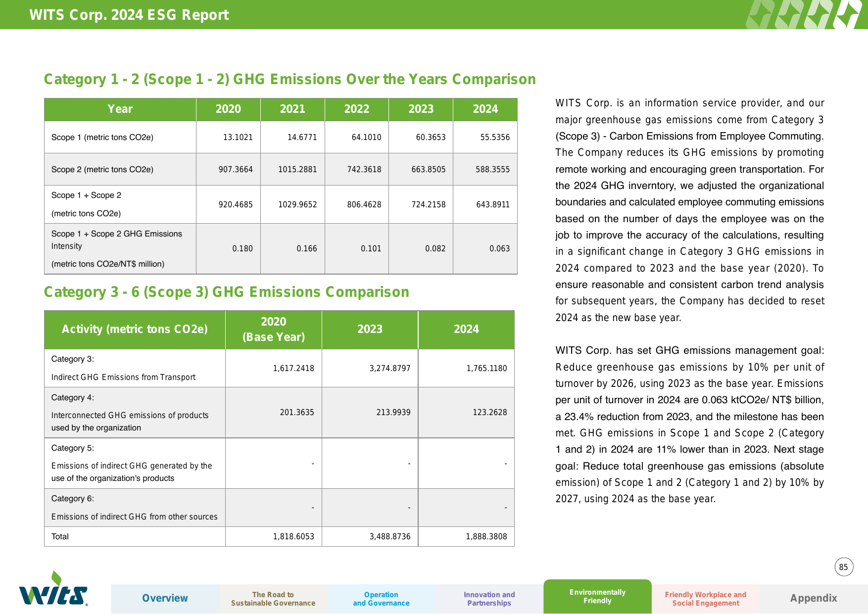This screenshot has width=868, height=614.
Task: Click the Total row label
Action: click(x=60, y=536)
